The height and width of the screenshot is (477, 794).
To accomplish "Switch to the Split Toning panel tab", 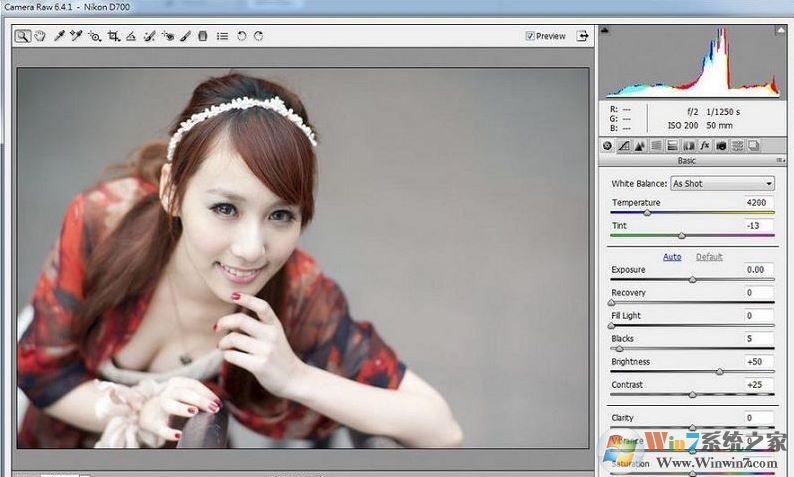I will pos(672,146).
